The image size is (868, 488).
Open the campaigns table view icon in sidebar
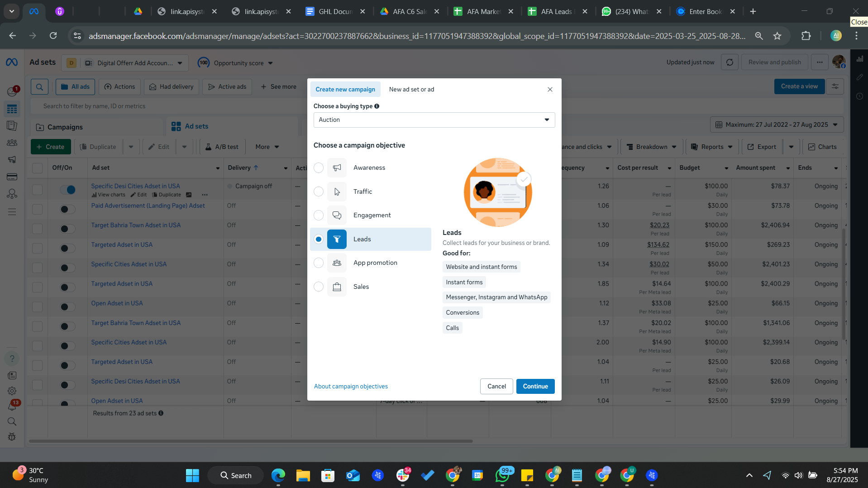(x=12, y=109)
